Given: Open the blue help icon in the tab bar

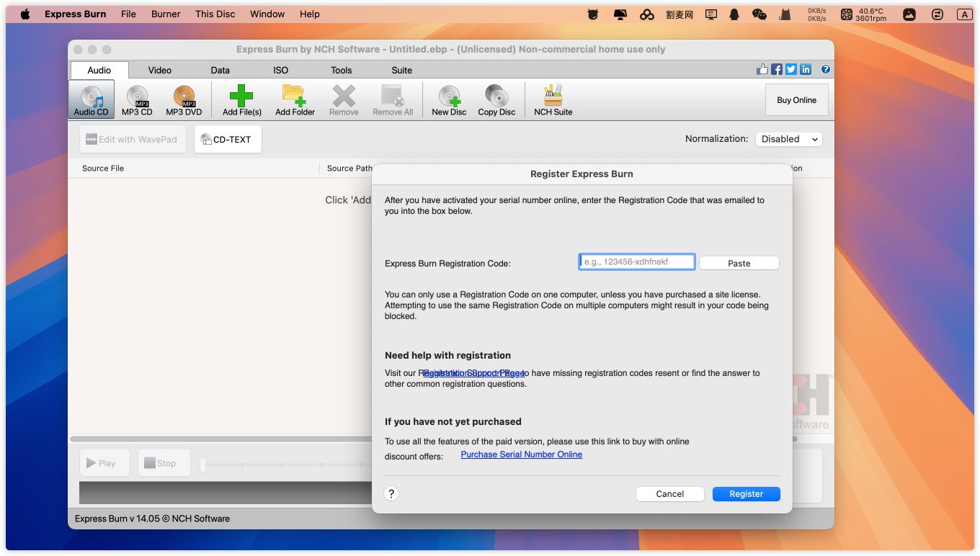Looking at the screenshot, I should pos(826,70).
